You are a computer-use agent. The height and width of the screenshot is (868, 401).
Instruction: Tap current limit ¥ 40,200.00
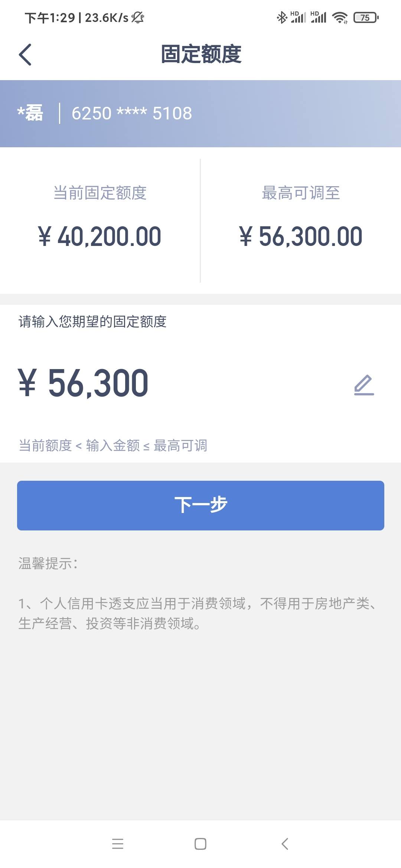100,236
